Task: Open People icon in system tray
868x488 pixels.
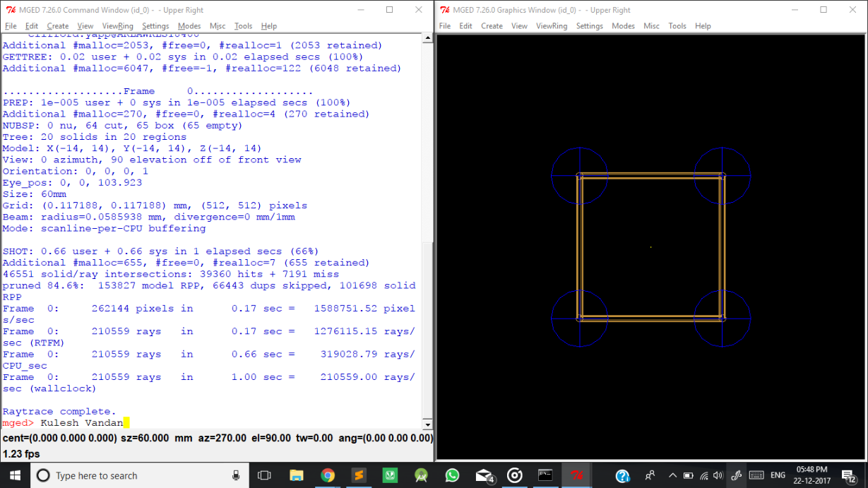Action: click(650, 475)
